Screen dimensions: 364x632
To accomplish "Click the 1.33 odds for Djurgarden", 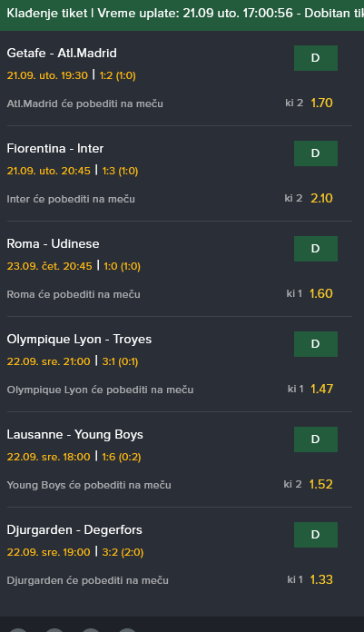I will pyautogui.click(x=321, y=579).
